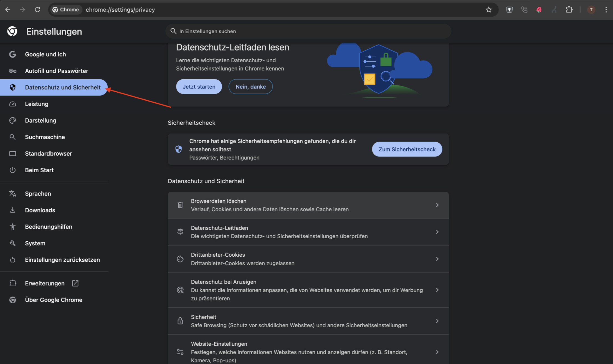Screen dimensions: 613x364
Task: Dismiss guide with Nein, danke
Action: pyautogui.click(x=250, y=87)
